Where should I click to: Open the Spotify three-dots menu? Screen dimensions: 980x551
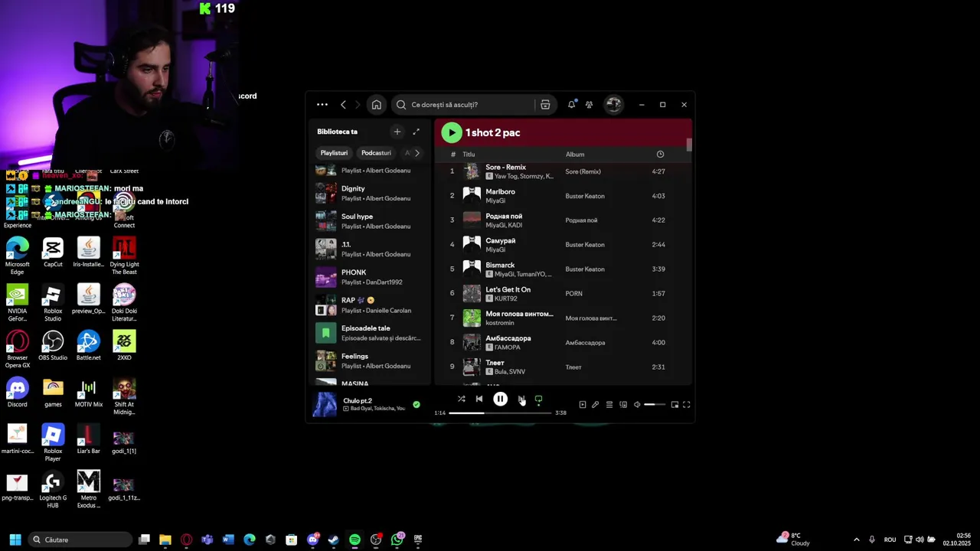(322, 105)
